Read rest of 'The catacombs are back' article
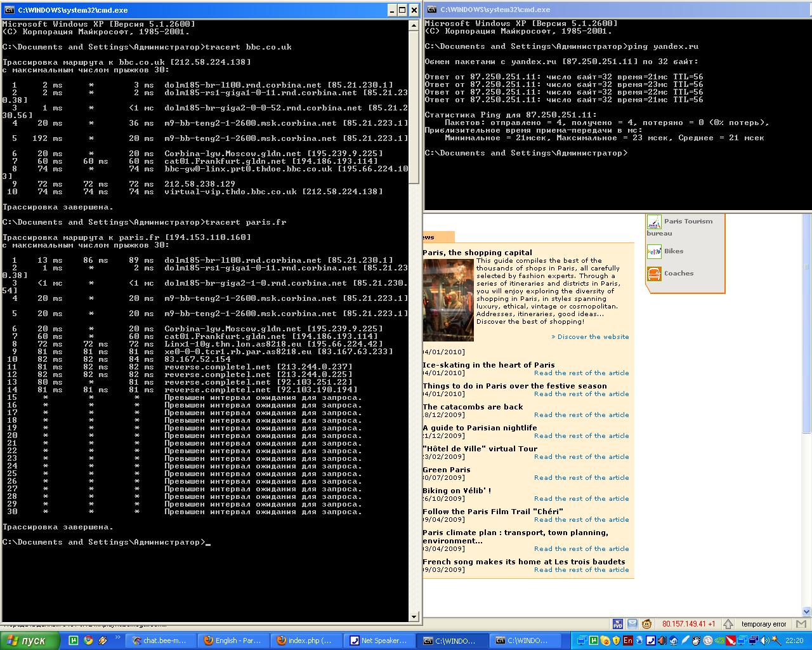812x650 pixels. click(582, 415)
